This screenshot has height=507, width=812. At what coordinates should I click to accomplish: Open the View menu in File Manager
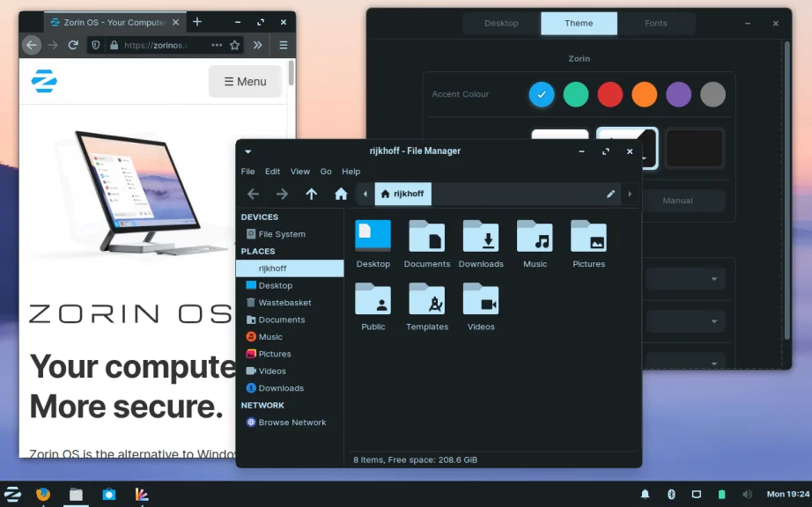point(299,172)
